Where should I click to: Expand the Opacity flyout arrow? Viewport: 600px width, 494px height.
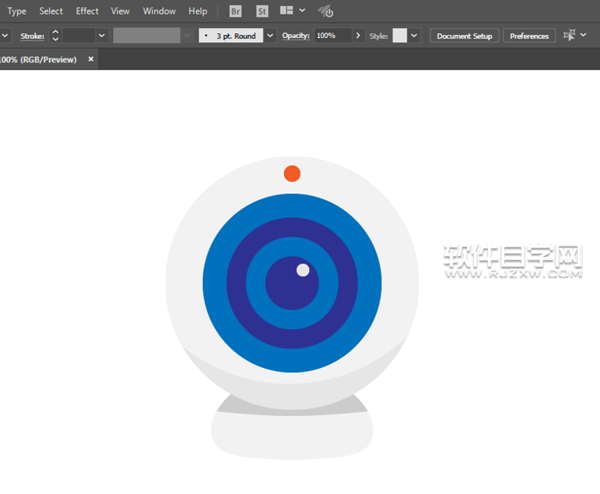coord(358,35)
